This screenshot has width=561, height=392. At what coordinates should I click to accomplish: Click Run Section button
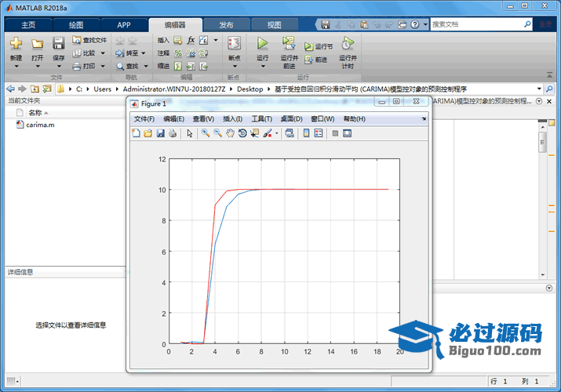tap(319, 46)
